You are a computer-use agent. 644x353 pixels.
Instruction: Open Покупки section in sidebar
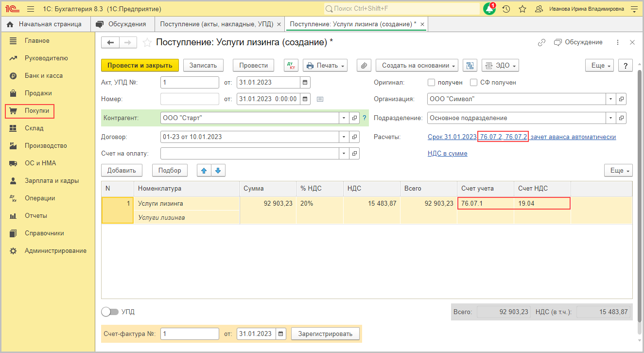[x=37, y=111]
